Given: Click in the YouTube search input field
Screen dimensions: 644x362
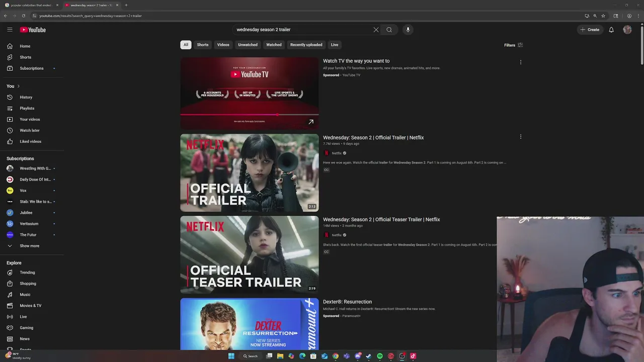Looking at the screenshot, I should pos(302,30).
